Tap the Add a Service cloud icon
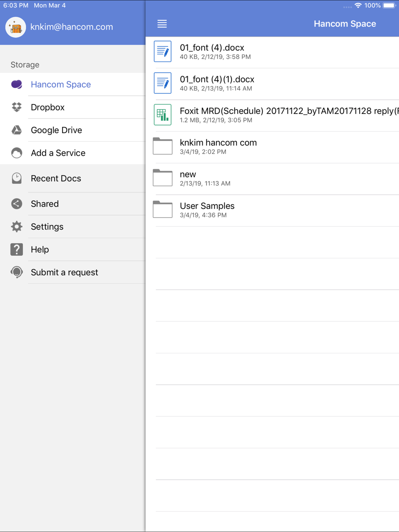 [x=17, y=153]
